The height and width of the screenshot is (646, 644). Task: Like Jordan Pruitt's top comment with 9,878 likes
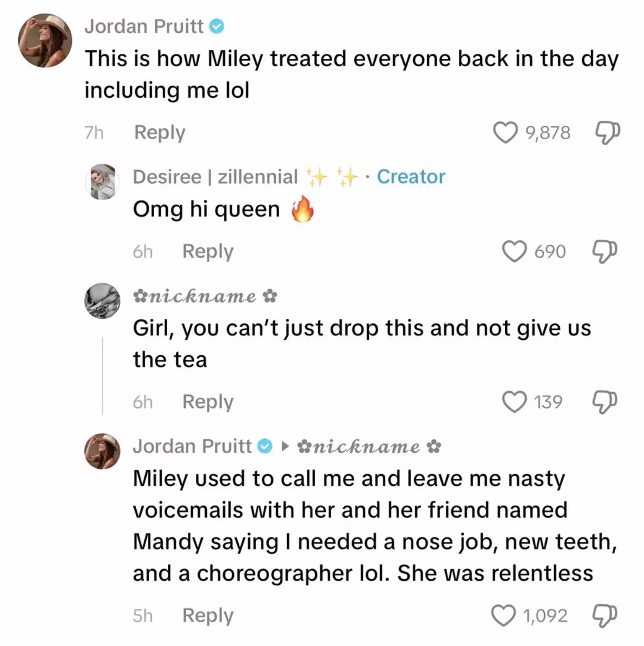pyautogui.click(x=504, y=133)
